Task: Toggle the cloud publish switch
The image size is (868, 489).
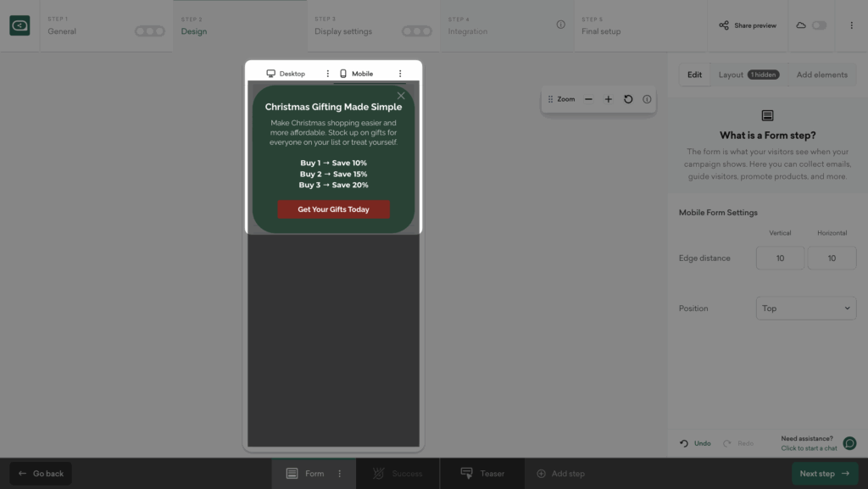Action: [x=819, y=25]
